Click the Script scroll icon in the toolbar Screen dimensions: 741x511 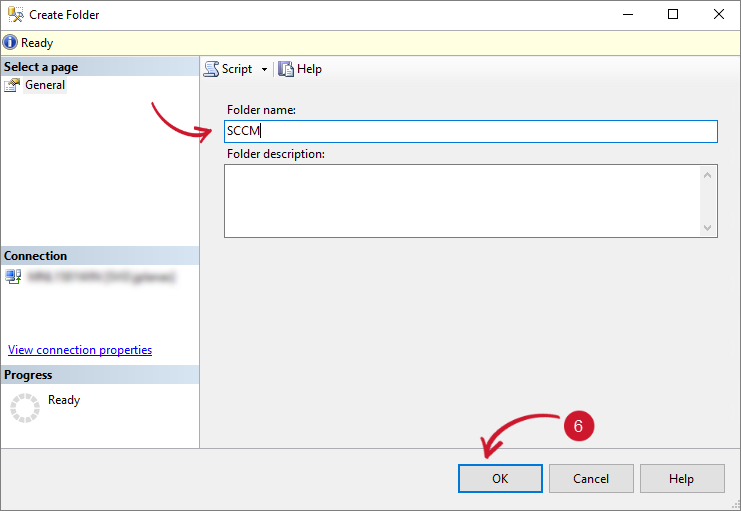[211, 69]
